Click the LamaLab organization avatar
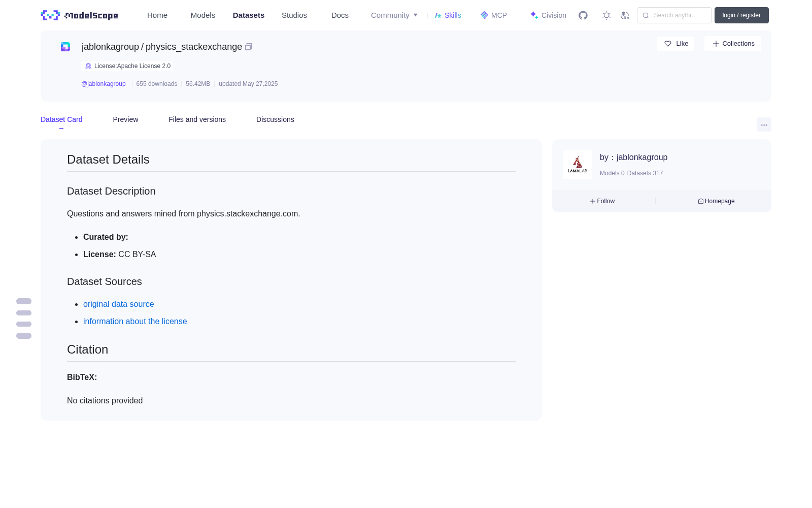The image size is (812, 508). [578, 165]
